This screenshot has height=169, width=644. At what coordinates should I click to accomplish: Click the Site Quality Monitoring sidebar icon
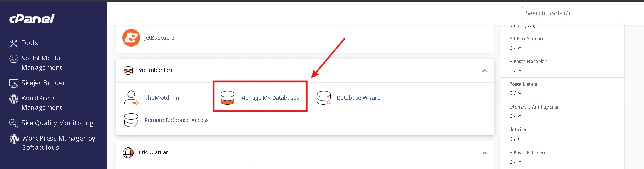click(14, 123)
